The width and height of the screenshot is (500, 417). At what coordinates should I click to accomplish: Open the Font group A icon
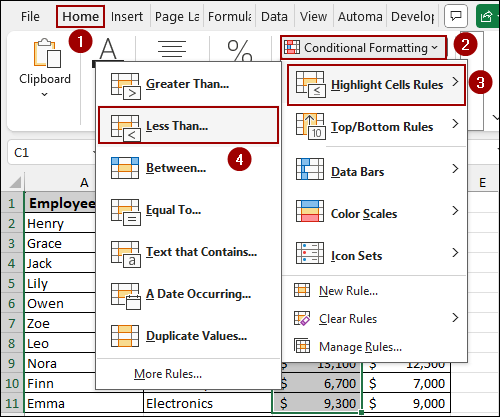click(108, 50)
